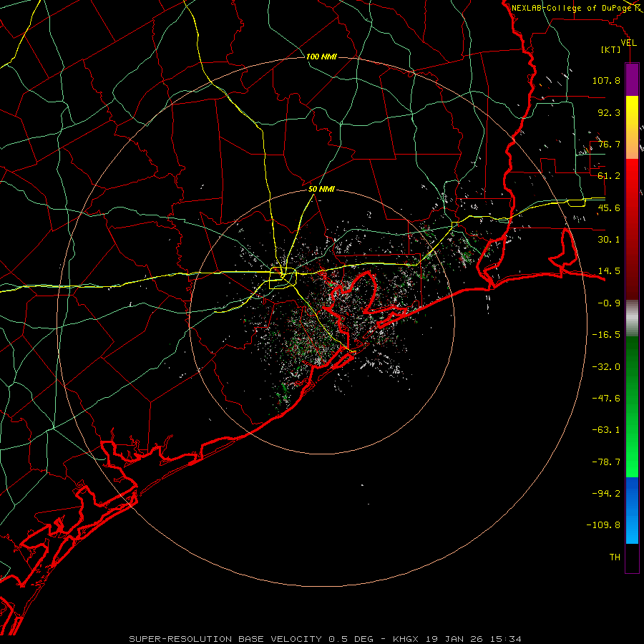Select the 61.2 velocity scale value
The image size is (644, 644).
point(609,176)
